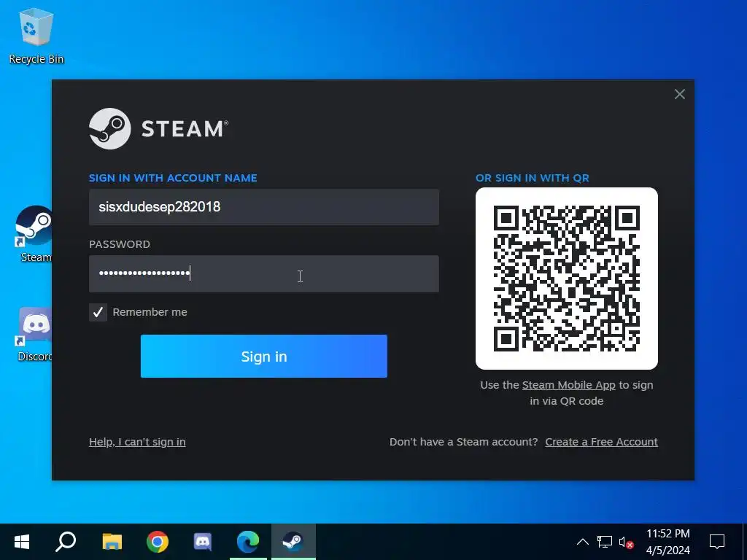Open the notification center icon
The width and height of the screenshot is (747, 560).
[x=717, y=542]
